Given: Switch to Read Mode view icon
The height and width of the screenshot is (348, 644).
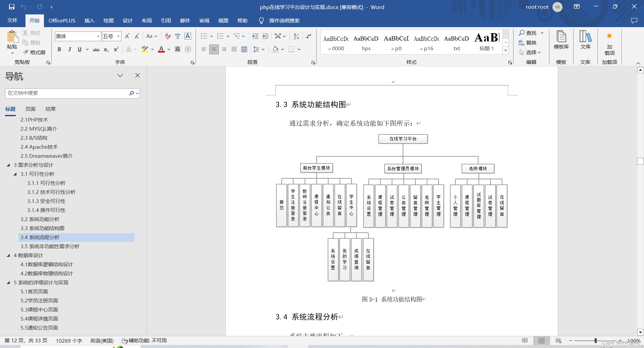Looking at the screenshot, I should 525,341.
